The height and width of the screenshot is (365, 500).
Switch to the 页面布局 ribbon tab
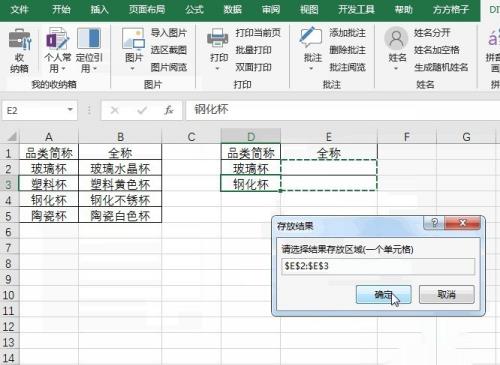pos(147,9)
